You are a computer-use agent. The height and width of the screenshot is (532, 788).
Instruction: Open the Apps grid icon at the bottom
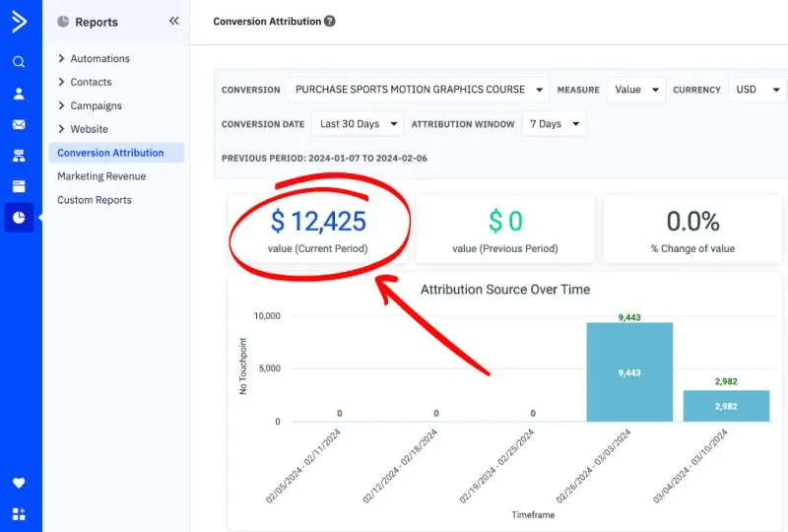19,513
